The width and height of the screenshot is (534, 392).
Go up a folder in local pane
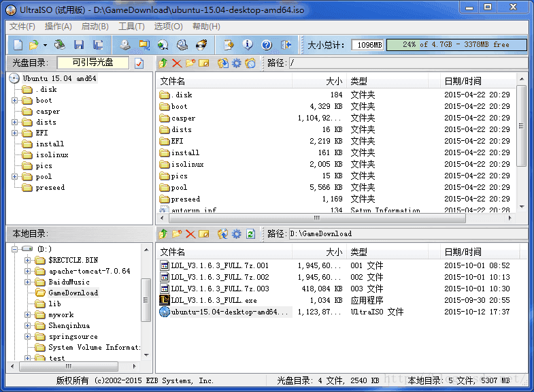pos(163,234)
